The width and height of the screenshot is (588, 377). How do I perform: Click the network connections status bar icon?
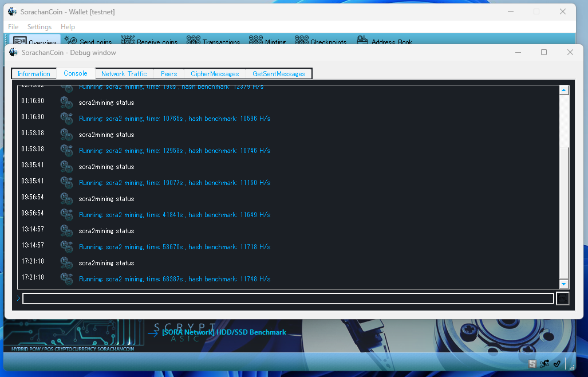click(544, 364)
